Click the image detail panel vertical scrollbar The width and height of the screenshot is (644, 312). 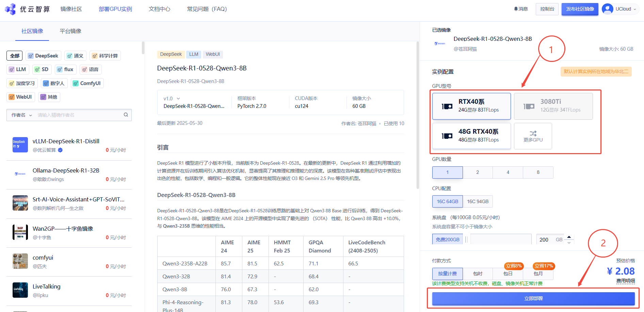tap(418, 115)
